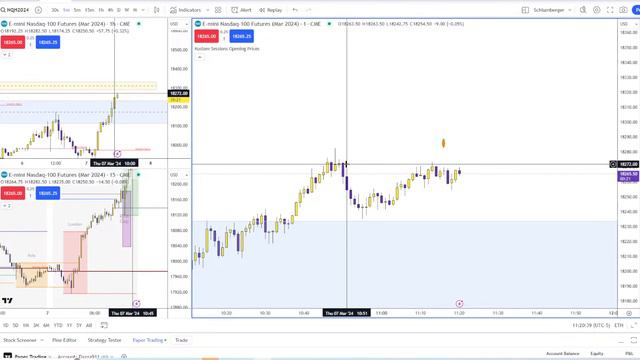Click market status dot on main chart
Image resolution: width=640 pixels, height=360 pixels.
tap(329, 24)
